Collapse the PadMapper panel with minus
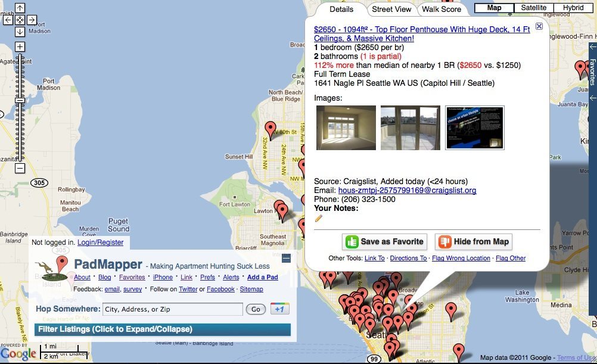Image resolution: width=597 pixels, height=364 pixels. point(286,259)
